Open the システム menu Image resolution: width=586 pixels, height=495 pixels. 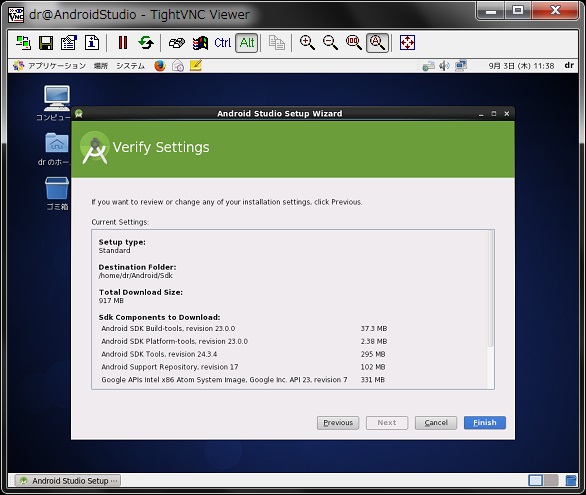130,66
